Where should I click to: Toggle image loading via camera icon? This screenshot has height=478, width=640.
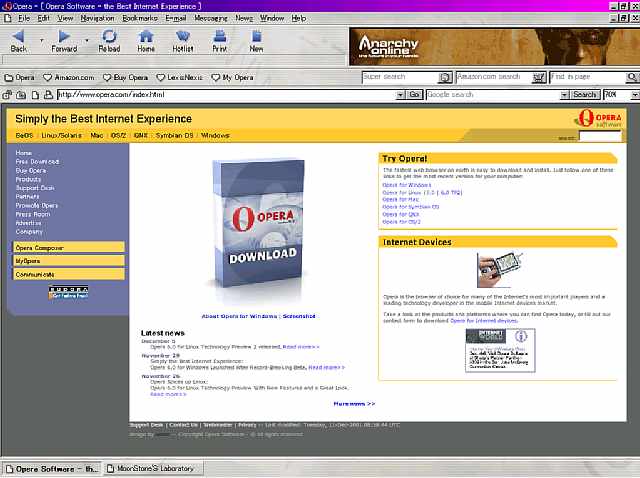point(21,95)
